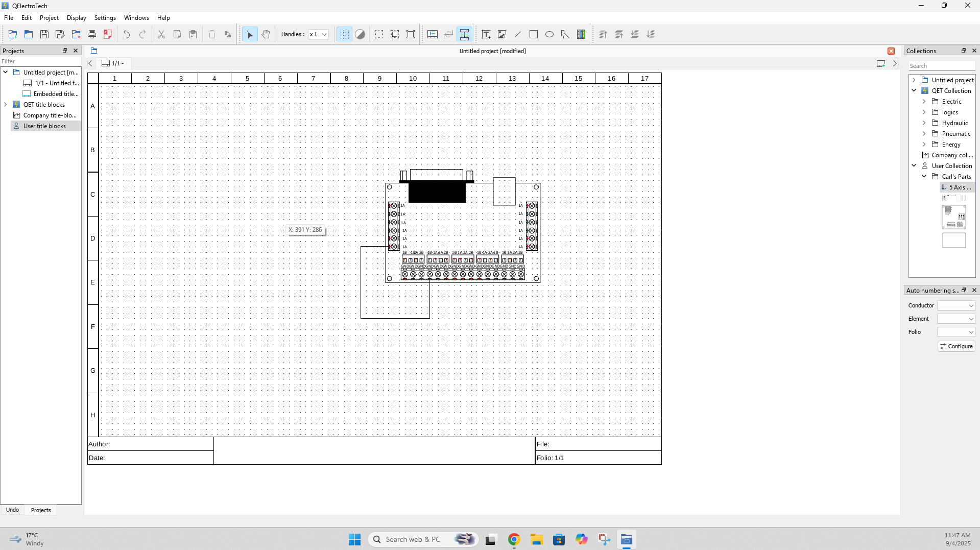Click the add text field tool
Screen dimensions: 980x550
486,35
